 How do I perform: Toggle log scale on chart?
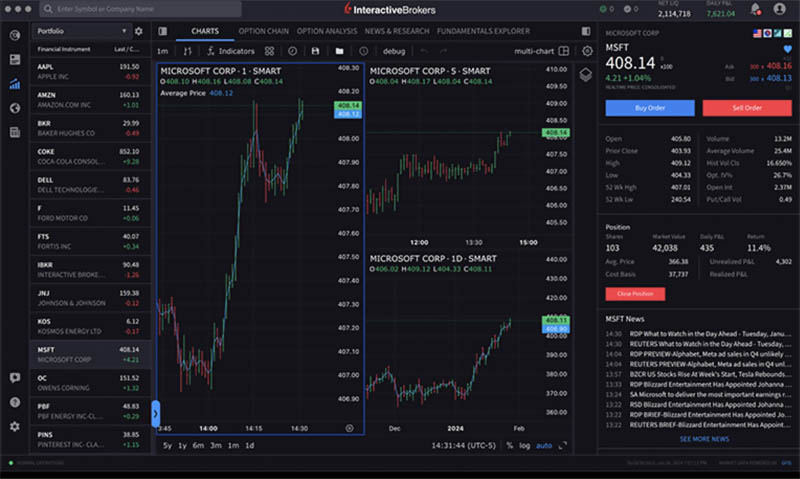click(x=524, y=446)
